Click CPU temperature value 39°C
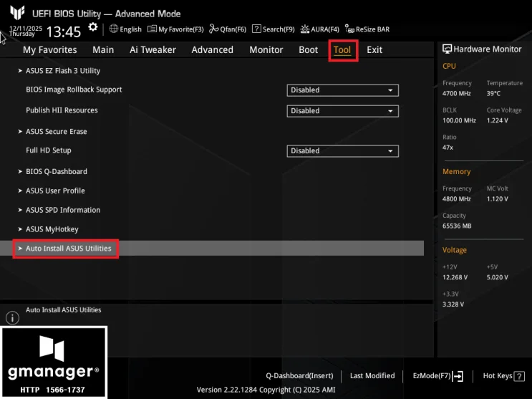 tap(493, 93)
